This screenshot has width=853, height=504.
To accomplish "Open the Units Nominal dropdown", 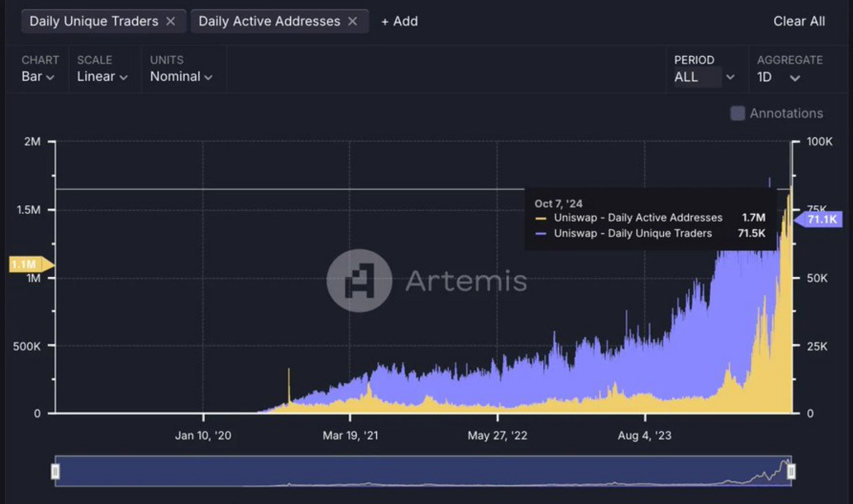I will [x=181, y=76].
